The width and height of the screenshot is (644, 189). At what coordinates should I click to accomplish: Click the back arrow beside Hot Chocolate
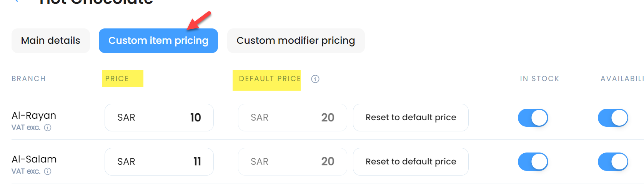[x=16, y=1]
